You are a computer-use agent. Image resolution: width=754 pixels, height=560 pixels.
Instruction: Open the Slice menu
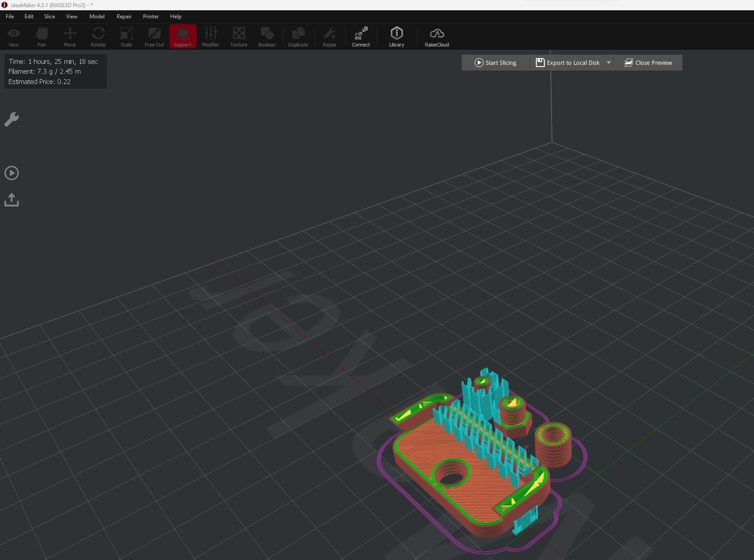(x=50, y=17)
